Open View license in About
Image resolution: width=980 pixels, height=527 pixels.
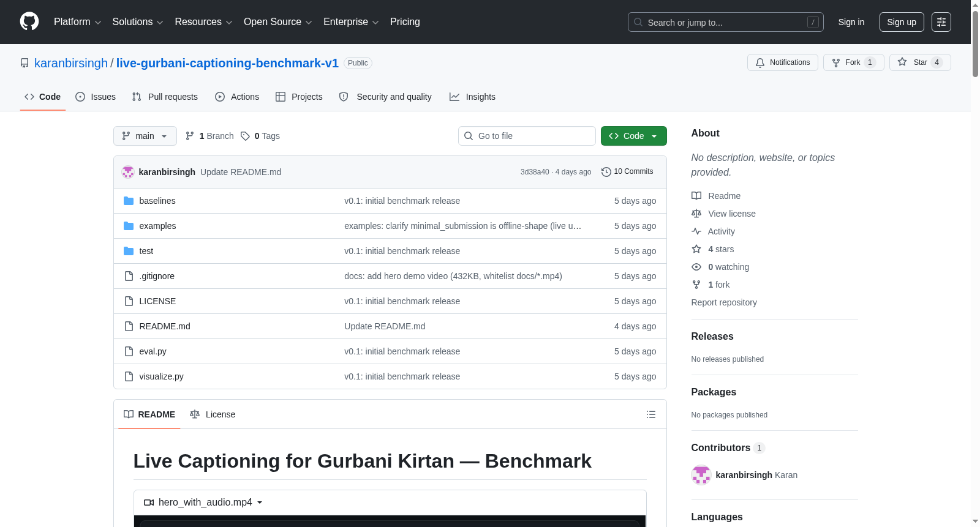tap(723, 214)
